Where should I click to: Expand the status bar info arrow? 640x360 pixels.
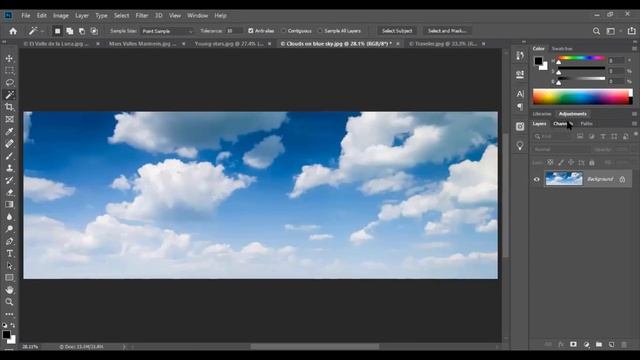(124, 347)
